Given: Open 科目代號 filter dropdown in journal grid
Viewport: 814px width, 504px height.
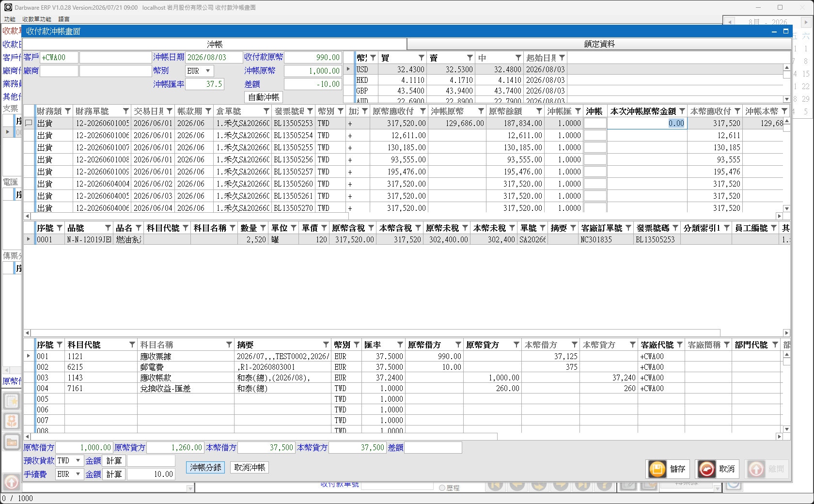Looking at the screenshot, I should (132, 345).
